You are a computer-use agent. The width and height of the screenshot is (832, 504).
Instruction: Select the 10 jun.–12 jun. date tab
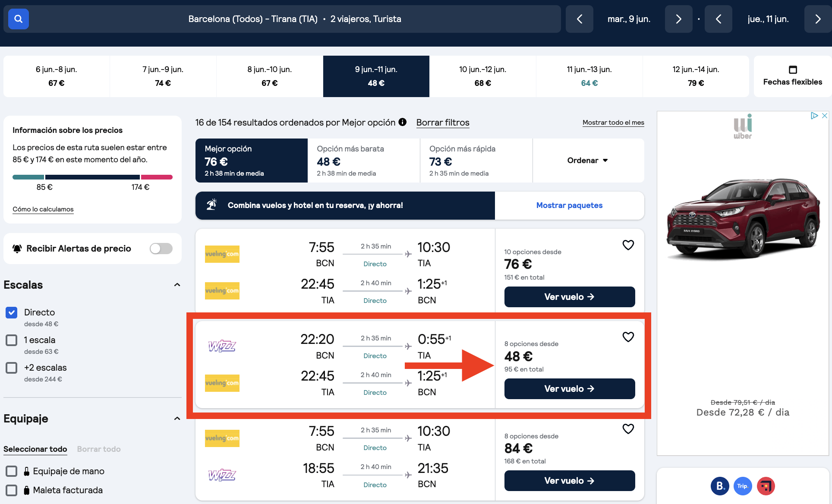click(482, 76)
